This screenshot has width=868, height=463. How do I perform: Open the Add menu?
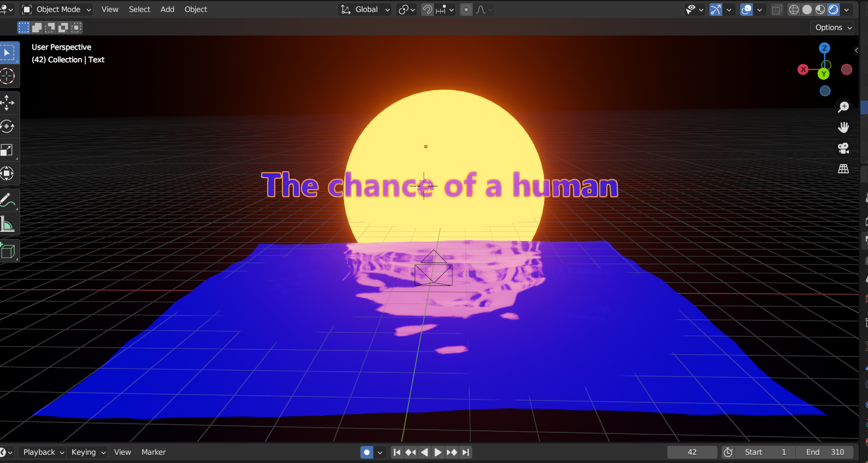pos(167,9)
